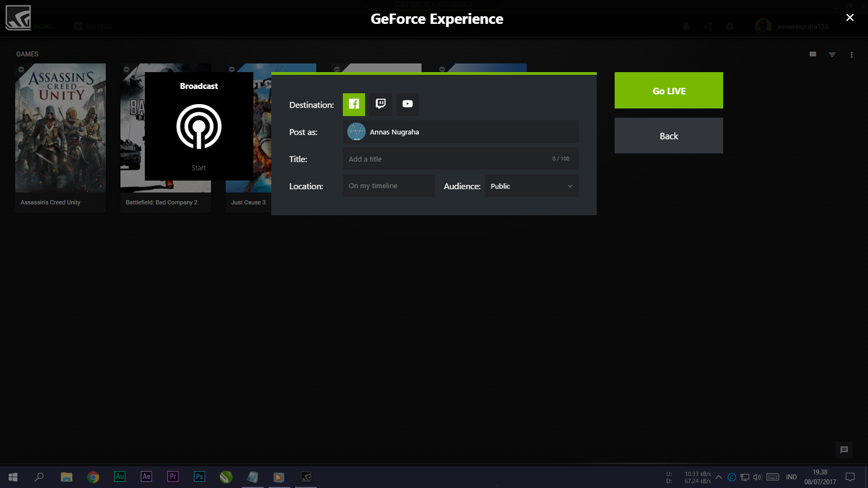
Task: Open Assassin's Creed Unity game thumbnail
Action: coord(60,128)
